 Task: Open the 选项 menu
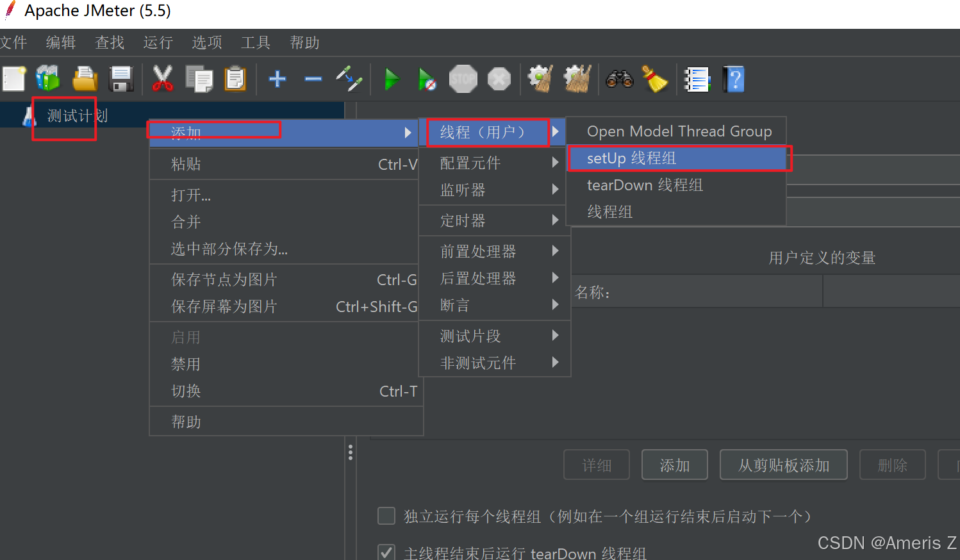(207, 42)
